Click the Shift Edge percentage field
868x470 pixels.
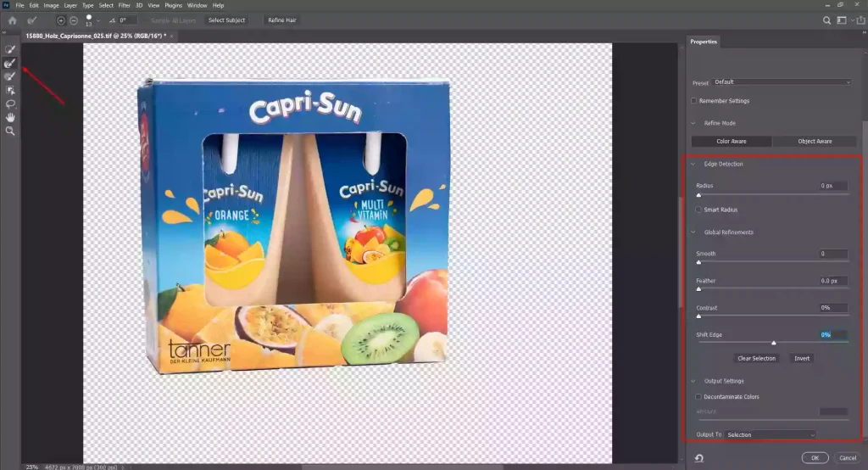pyautogui.click(x=833, y=335)
